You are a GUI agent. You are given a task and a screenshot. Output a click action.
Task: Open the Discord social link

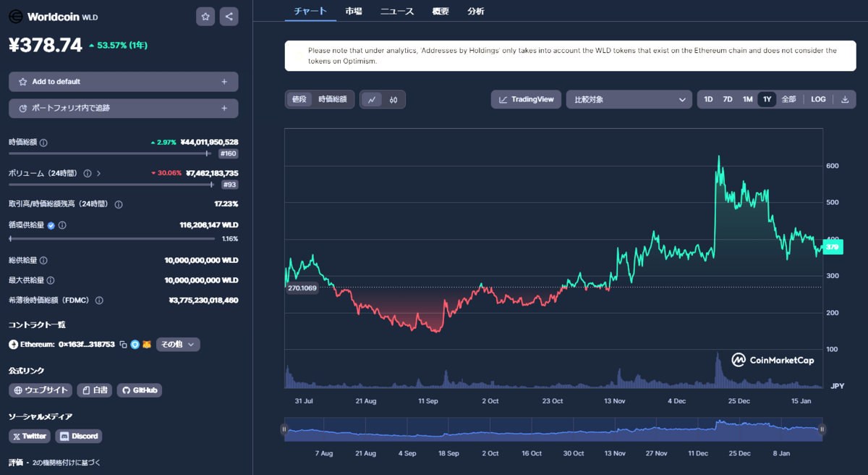(x=78, y=436)
